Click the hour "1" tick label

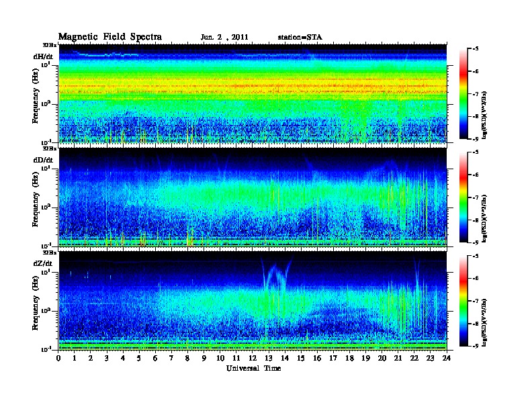tap(75, 359)
